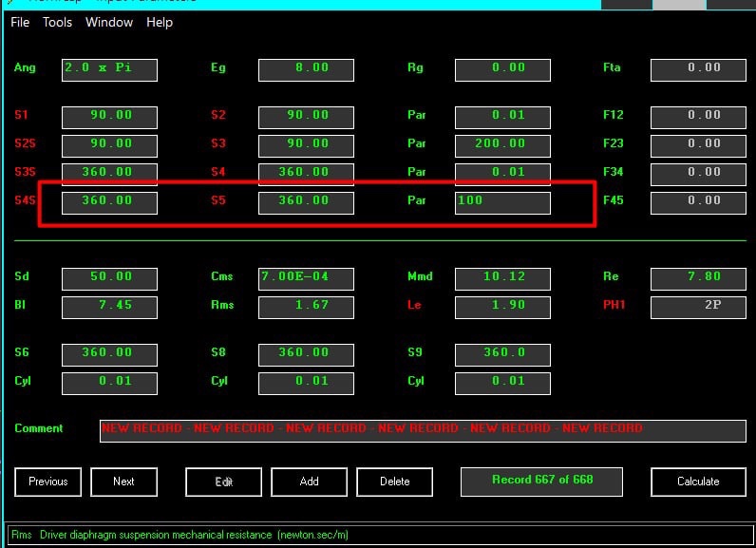Delete the current record
The image size is (756, 548).
tap(394, 482)
